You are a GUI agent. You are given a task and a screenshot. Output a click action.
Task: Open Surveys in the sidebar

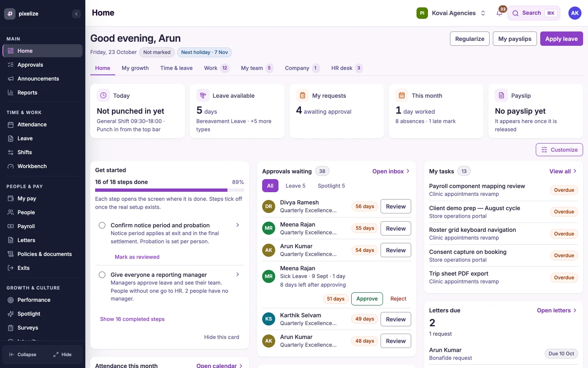click(x=42, y=328)
